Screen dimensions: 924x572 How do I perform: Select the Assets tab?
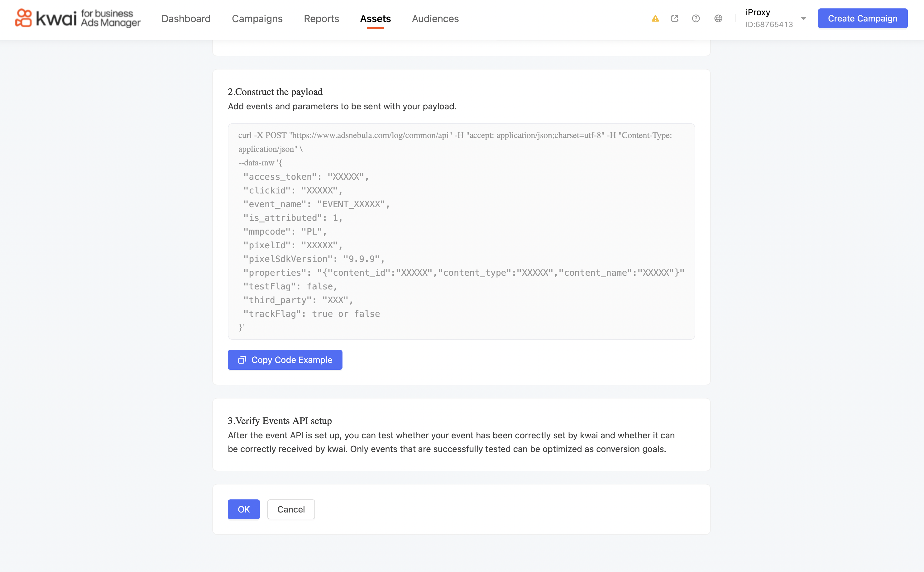tap(375, 19)
